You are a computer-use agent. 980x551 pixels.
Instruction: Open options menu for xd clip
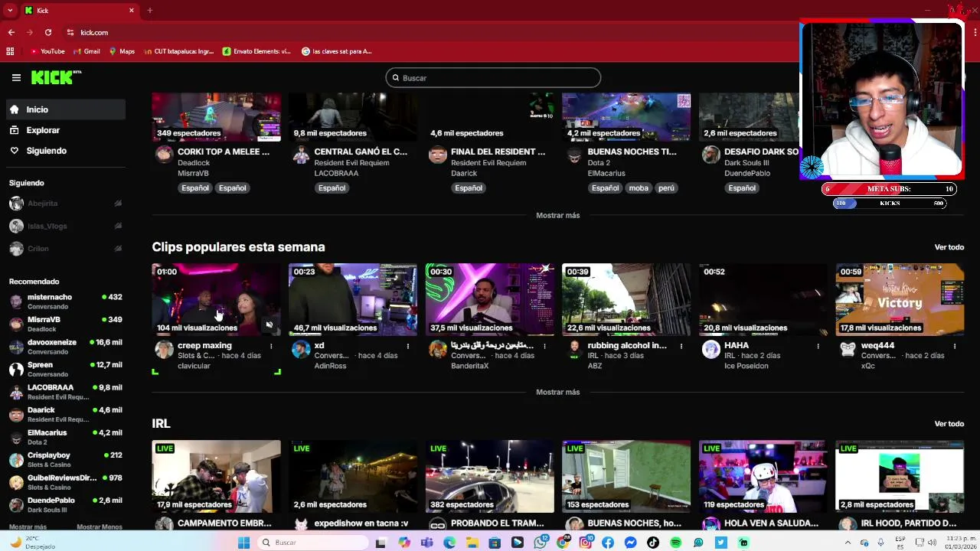tap(408, 346)
